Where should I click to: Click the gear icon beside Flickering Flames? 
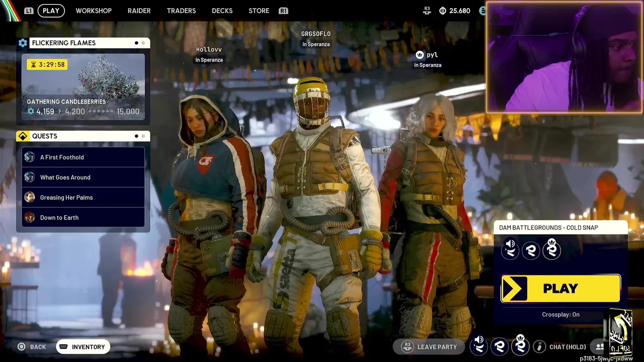[23, 43]
